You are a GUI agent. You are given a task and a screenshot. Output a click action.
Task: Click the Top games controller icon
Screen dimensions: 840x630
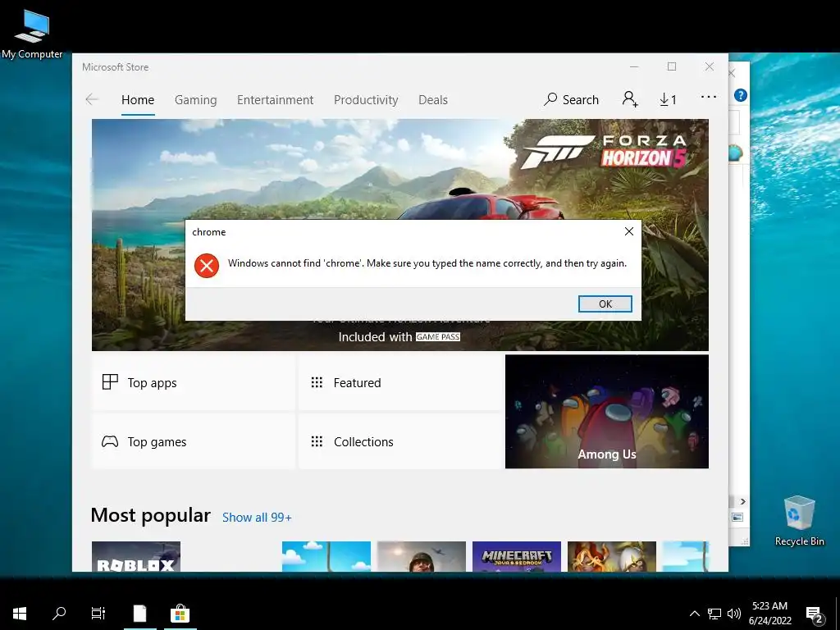[x=110, y=441]
